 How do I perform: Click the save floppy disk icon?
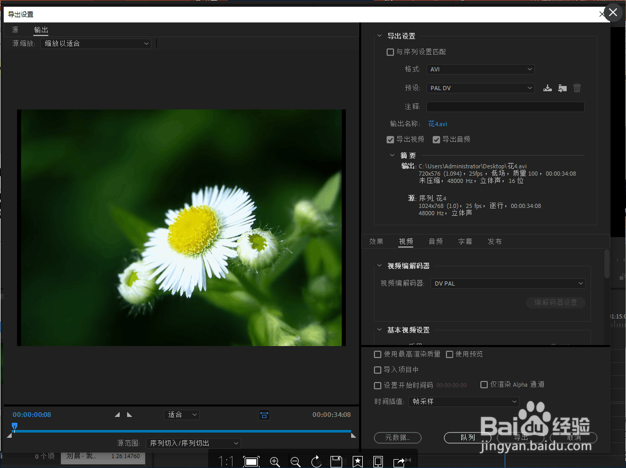[x=336, y=462]
